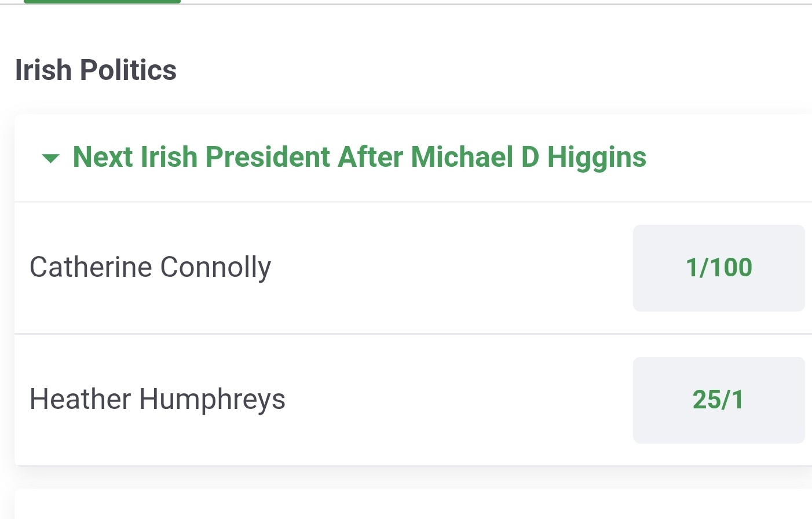Click the green active tab indicator
This screenshot has width=812, height=519.
pos(102,2)
